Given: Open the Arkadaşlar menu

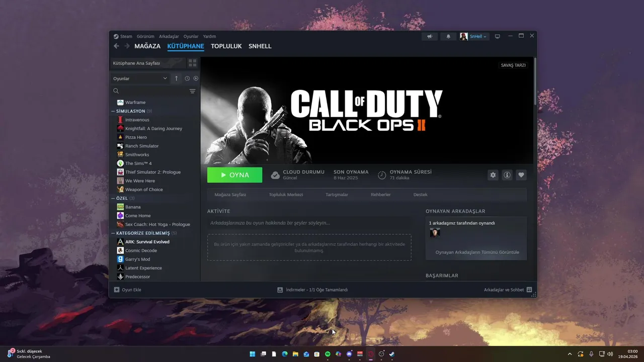Looking at the screenshot, I should click(x=169, y=36).
